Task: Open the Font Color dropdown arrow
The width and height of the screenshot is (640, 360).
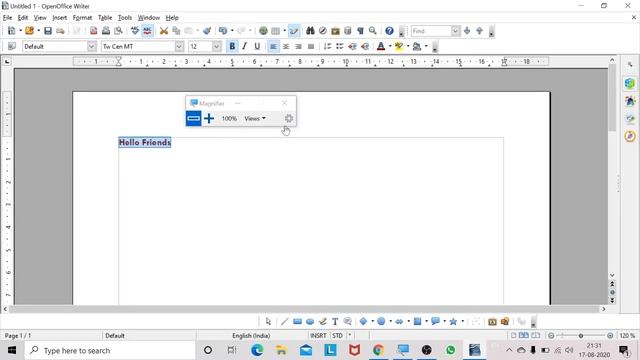Action: (390, 47)
